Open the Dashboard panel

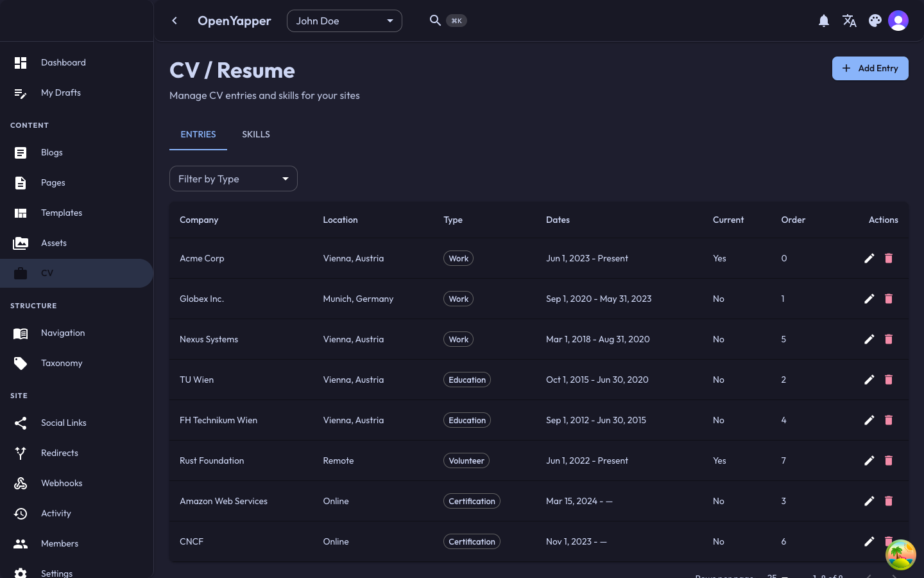[x=63, y=62]
